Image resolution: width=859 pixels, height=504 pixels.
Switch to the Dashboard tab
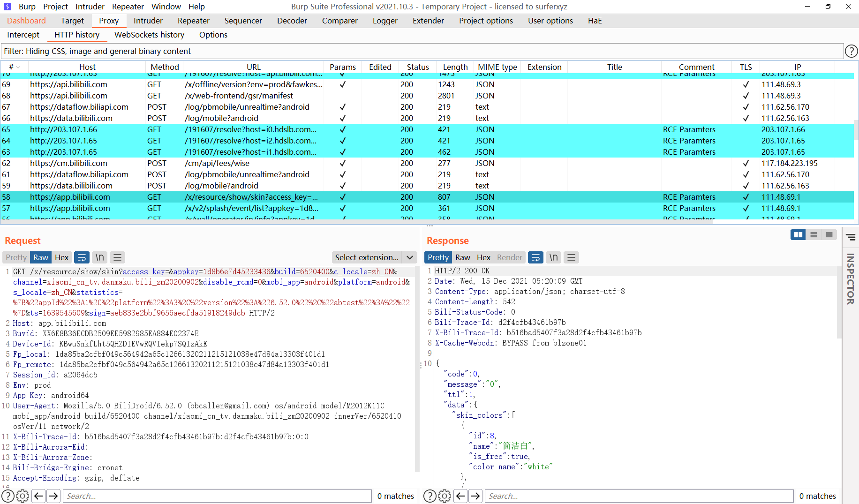click(x=26, y=21)
